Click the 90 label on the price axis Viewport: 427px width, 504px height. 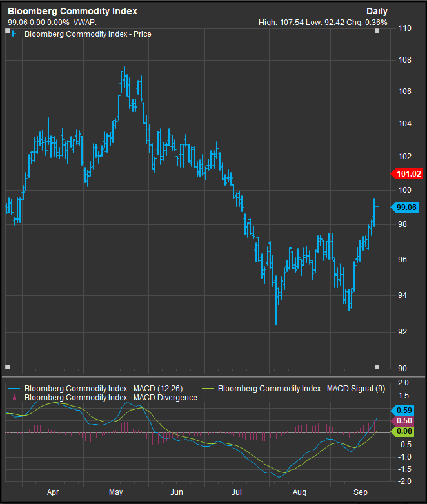click(x=402, y=369)
